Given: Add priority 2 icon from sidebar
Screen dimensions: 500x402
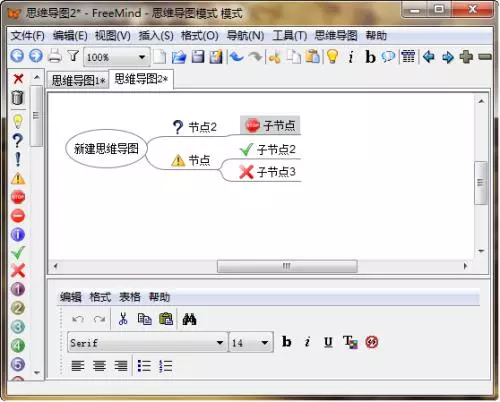Looking at the screenshot, I should click(18, 308).
